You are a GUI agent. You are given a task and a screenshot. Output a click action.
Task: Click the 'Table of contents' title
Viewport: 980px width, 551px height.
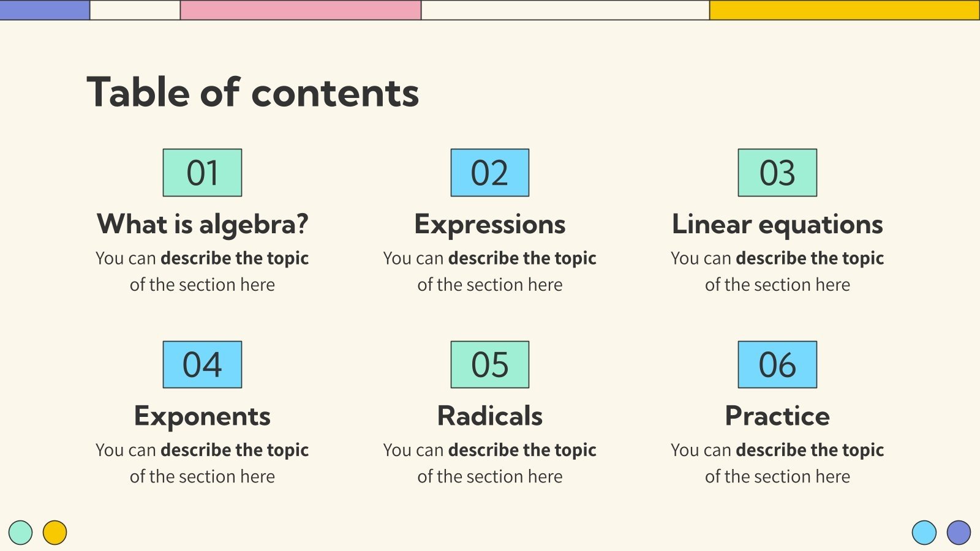tap(252, 92)
